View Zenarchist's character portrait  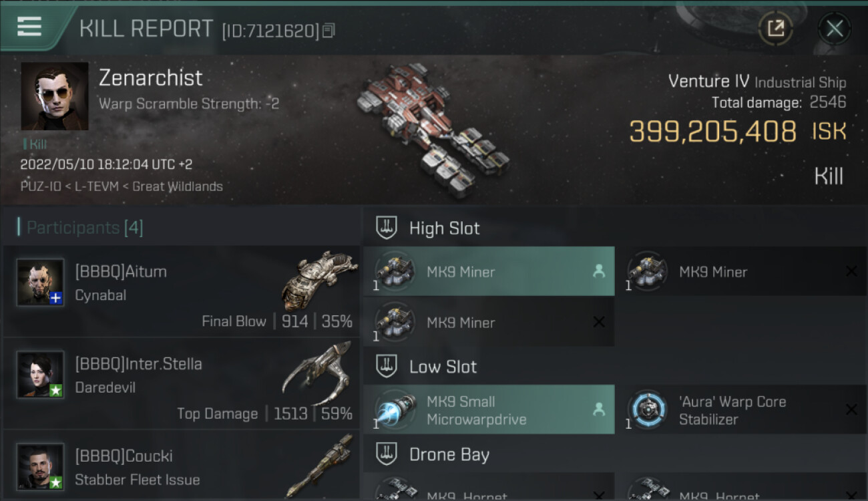(55, 96)
